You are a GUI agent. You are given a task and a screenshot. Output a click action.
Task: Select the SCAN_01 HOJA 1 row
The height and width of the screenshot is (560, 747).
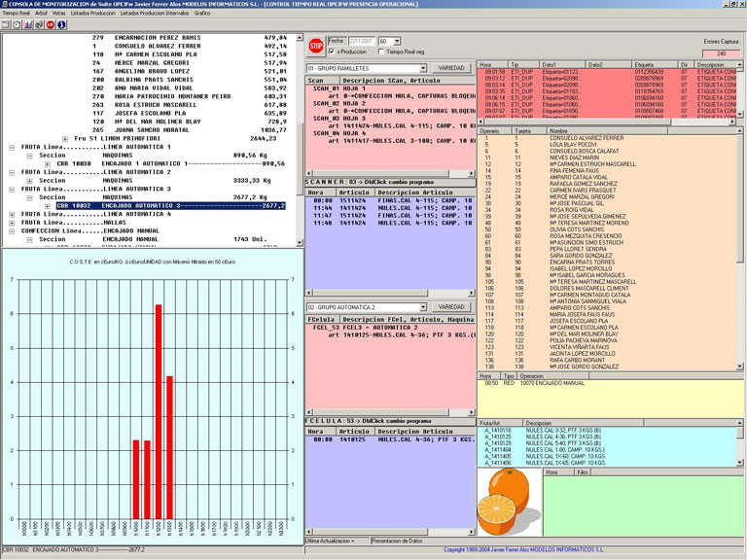click(x=339, y=88)
